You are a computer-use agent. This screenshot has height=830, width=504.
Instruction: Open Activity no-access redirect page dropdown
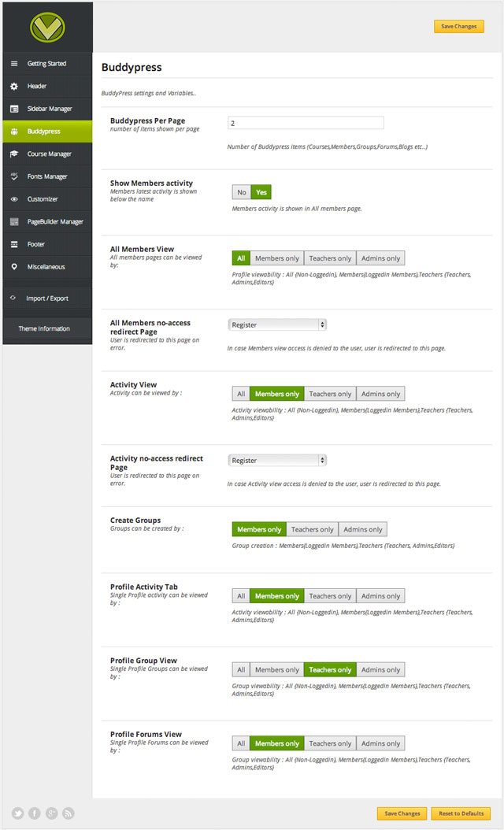point(277,461)
